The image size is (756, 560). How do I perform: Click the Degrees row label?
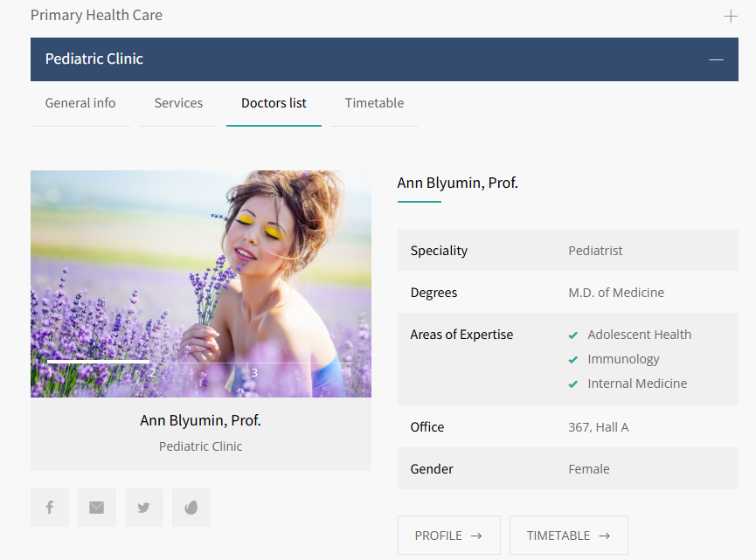433,293
